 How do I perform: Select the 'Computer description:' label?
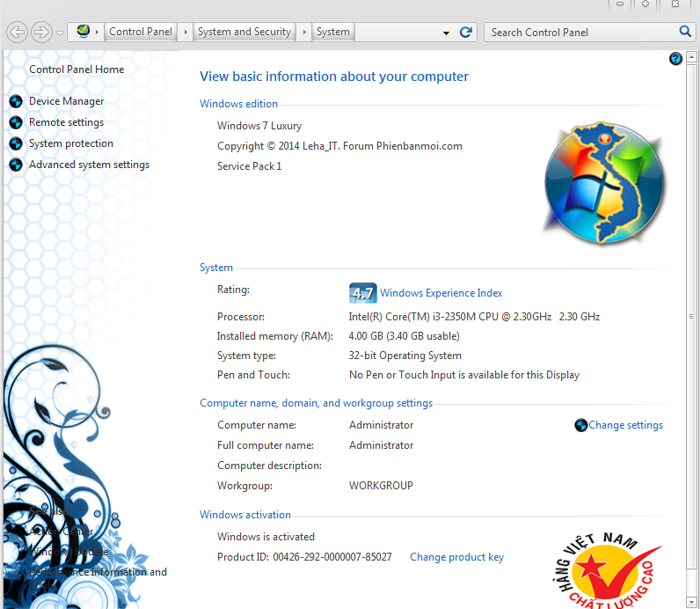(269, 466)
